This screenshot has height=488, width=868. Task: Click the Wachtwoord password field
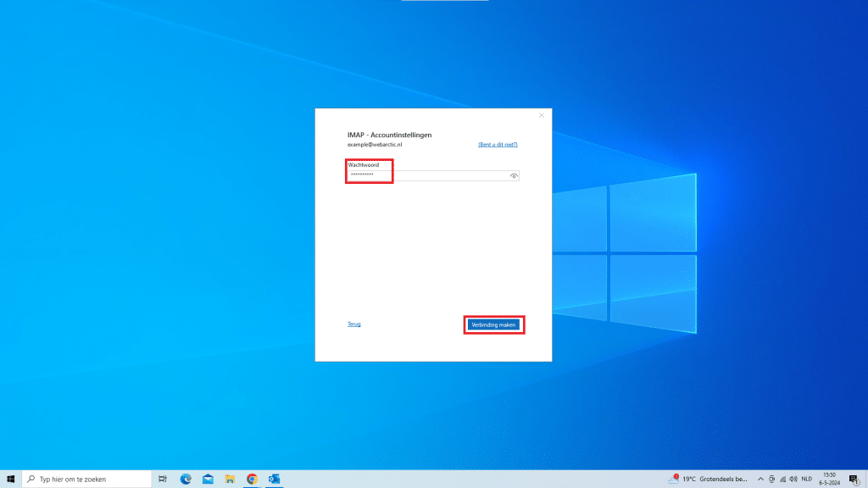pyautogui.click(x=433, y=175)
